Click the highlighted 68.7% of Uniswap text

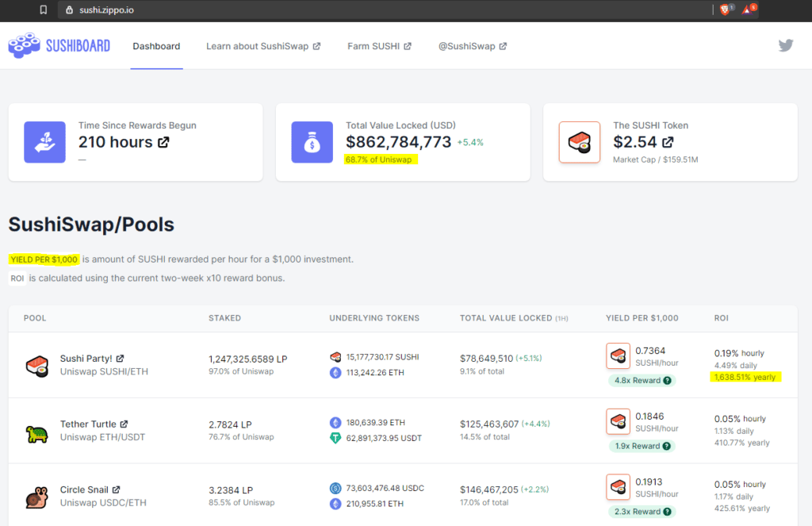pyautogui.click(x=379, y=159)
